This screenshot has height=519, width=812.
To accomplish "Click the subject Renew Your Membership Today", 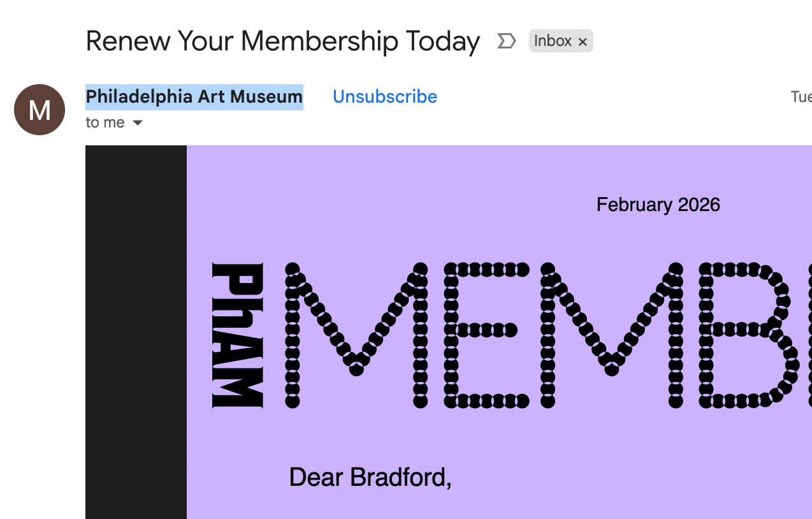I will [x=282, y=41].
